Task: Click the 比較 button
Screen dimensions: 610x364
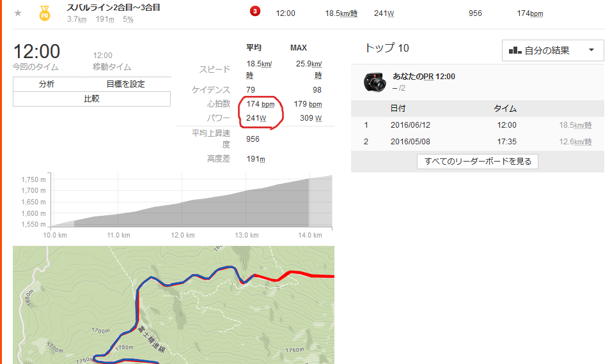Action: (92, 99)
